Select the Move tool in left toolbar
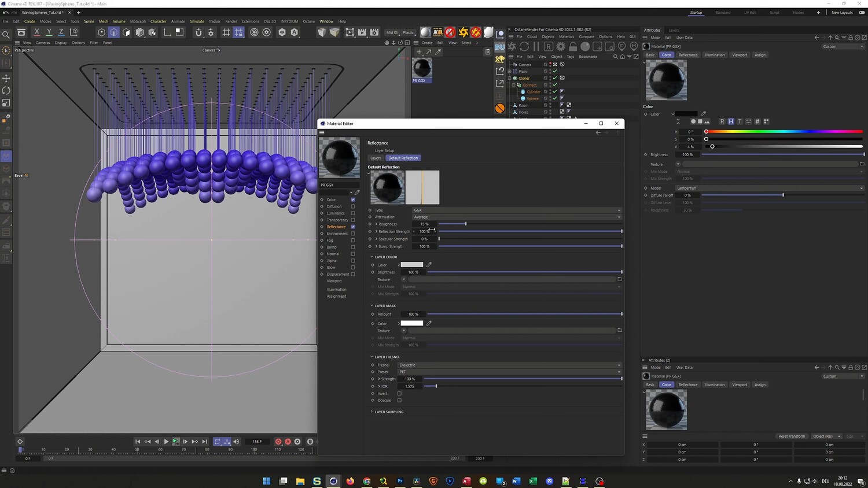 [x=6, y=78]
